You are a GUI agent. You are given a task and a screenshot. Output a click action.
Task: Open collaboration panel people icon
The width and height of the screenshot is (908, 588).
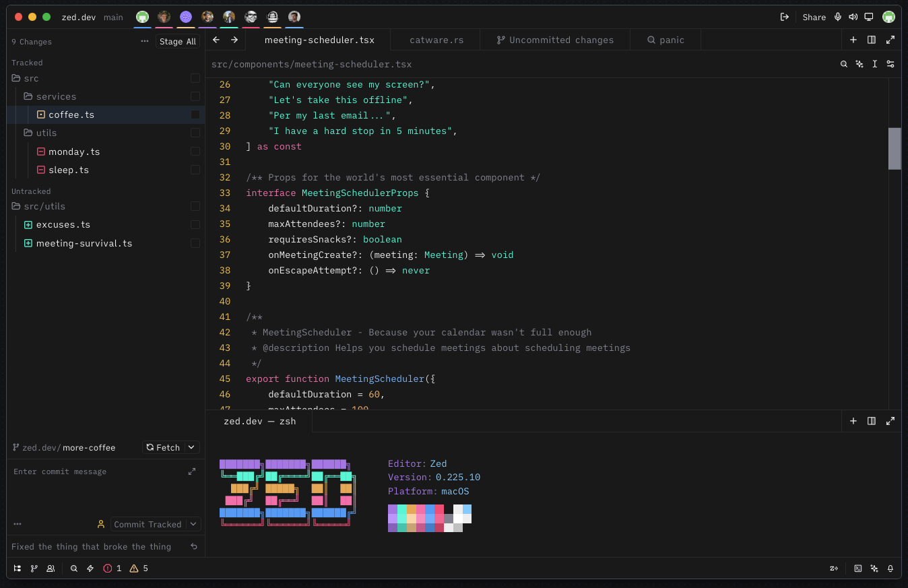pos(51,568)
